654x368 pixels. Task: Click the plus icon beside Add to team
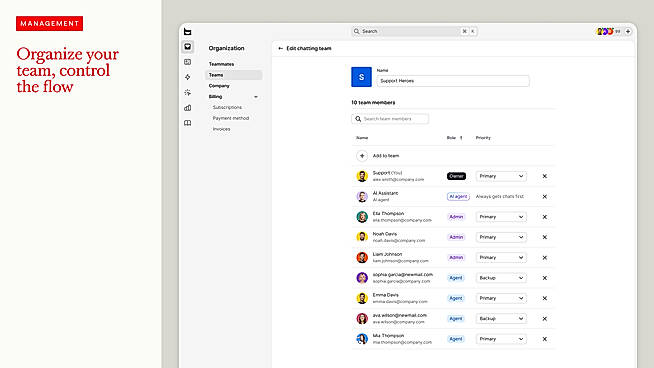(362, 156)
